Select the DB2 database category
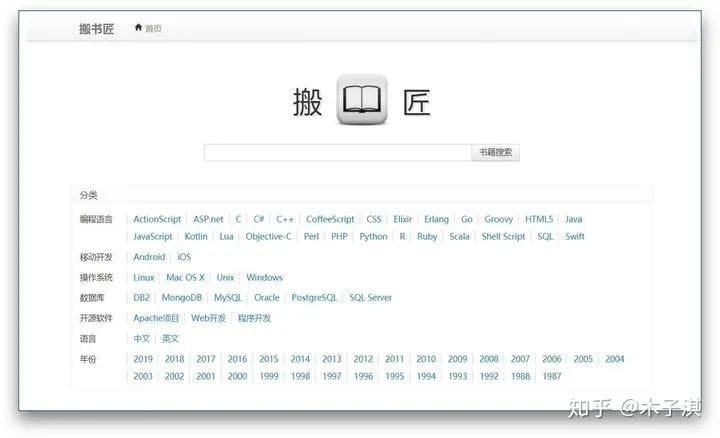 point(141,298)
